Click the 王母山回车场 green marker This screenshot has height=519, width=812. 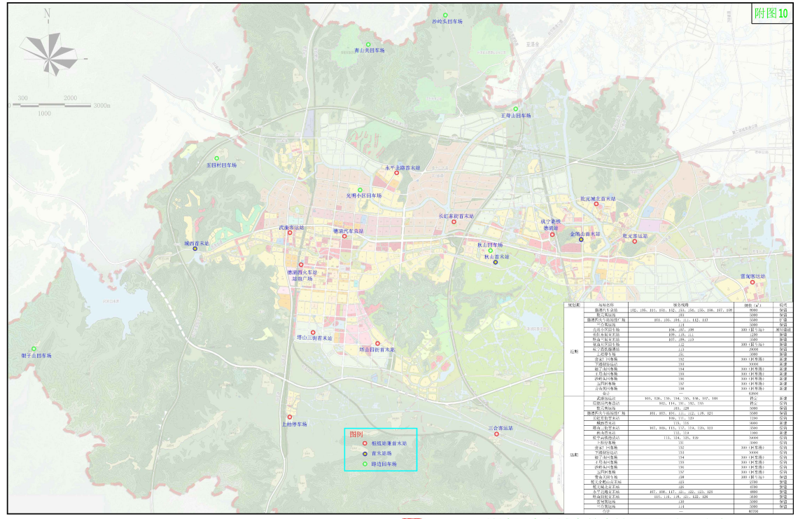click(515, 109)
